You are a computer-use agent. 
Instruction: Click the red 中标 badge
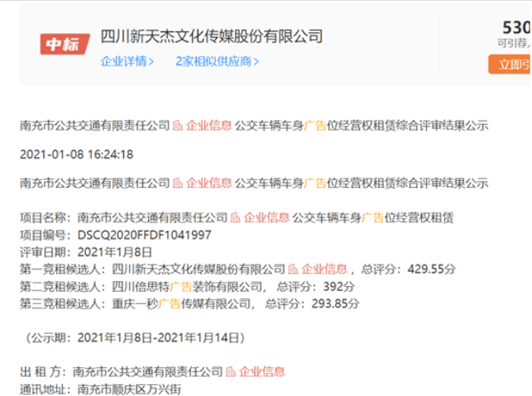tap(65, 44)
